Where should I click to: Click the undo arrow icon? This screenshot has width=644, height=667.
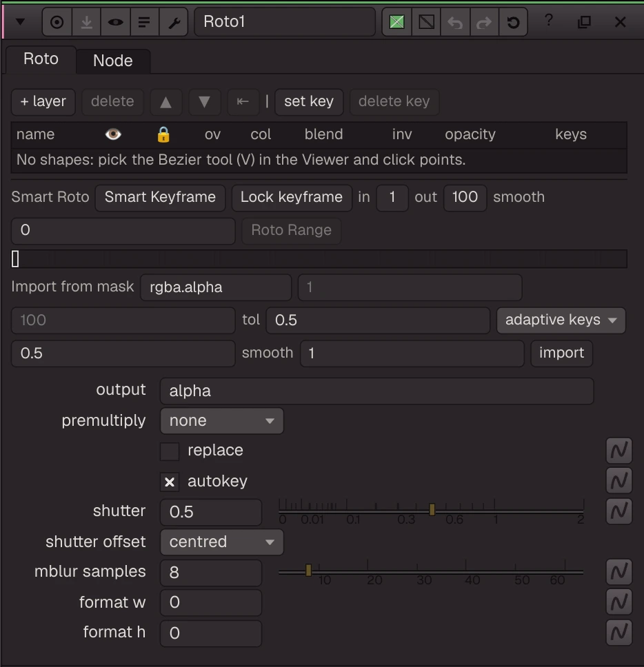pos(455,22)
